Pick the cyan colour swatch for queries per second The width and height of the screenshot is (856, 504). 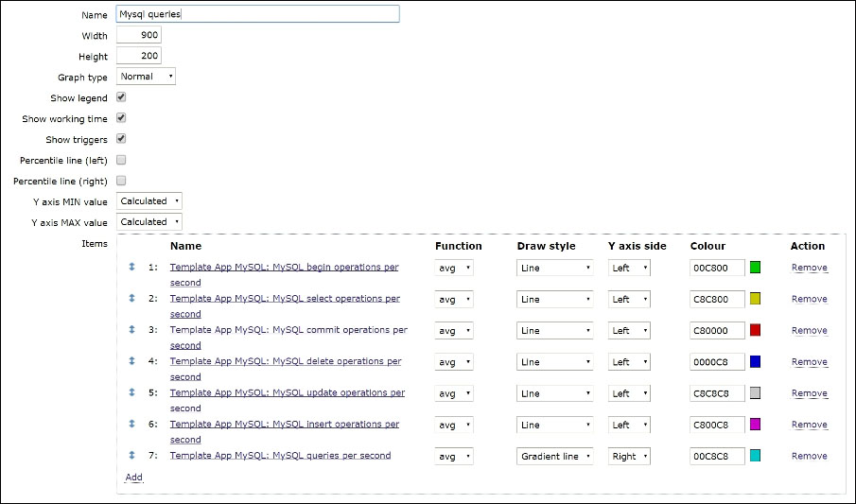(755, 456)
